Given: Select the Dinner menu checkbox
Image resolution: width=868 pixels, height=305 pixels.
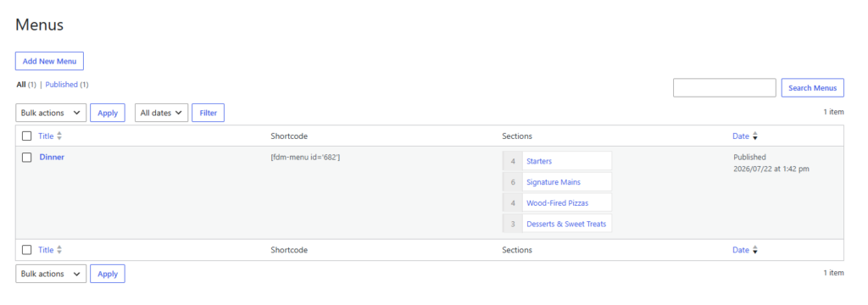Looking at the screenshot, I should point(26,158).
